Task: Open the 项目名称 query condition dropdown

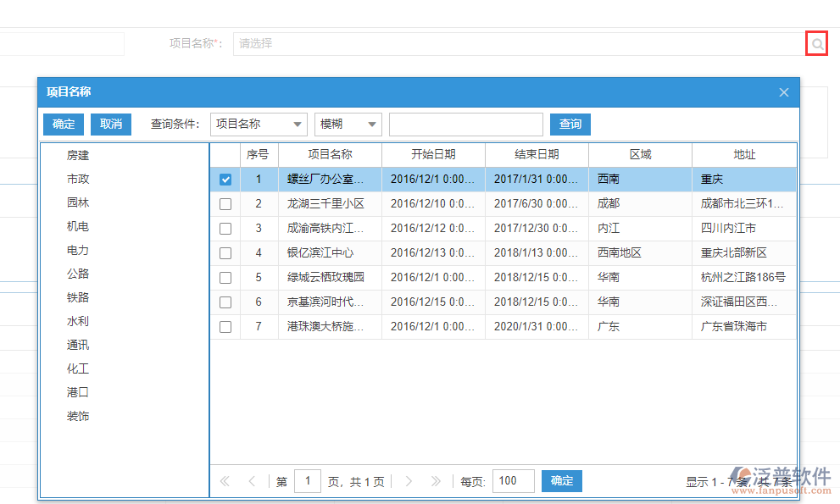Action: pyautogui.click(x=259, y=125)
